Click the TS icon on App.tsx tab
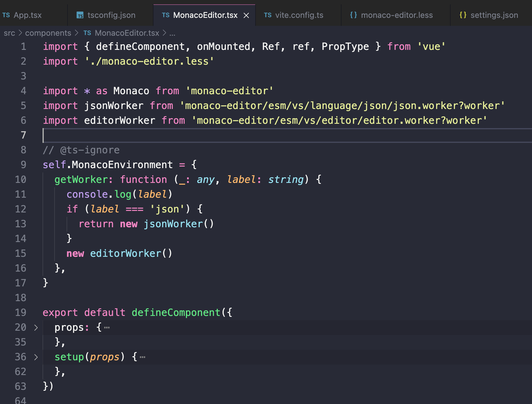Screen dimensions: 532x404 tap(6, 15)
